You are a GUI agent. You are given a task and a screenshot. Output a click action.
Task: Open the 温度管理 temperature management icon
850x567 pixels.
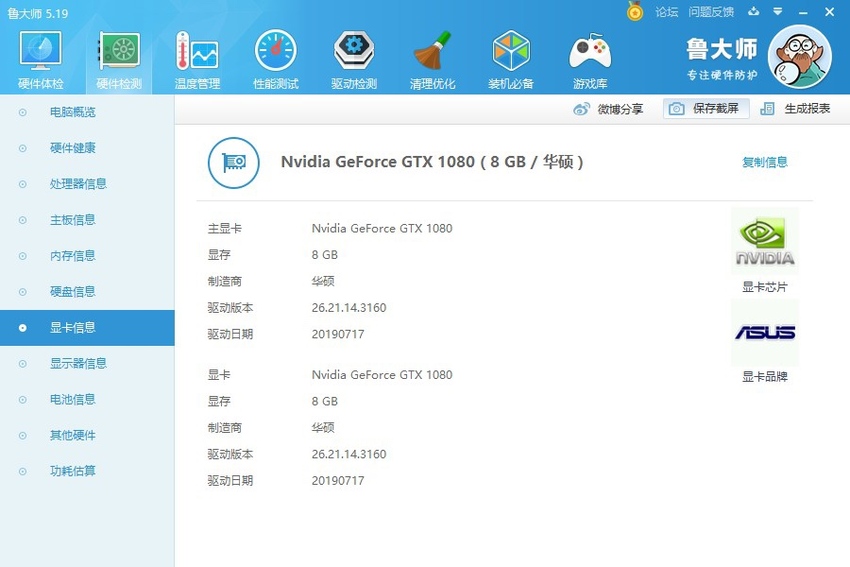click(x=197, y=59)
